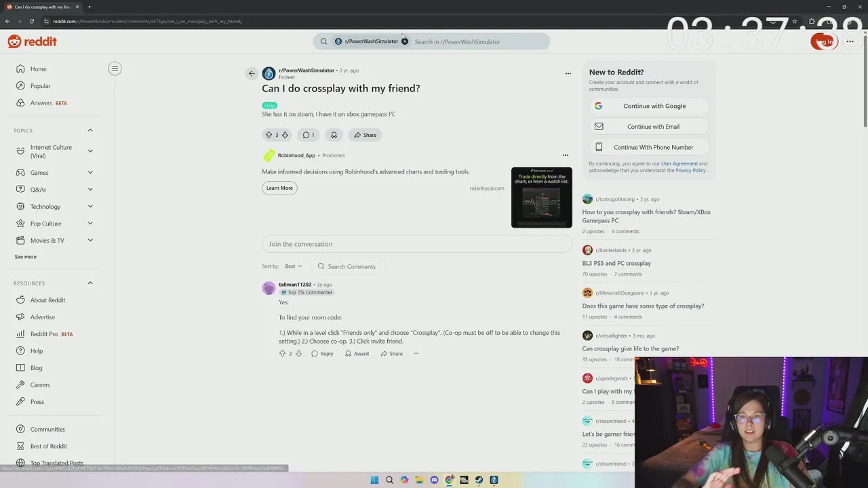Upvote the crossplay post
The height and width of the screenshot is (488, 868).
269,135
